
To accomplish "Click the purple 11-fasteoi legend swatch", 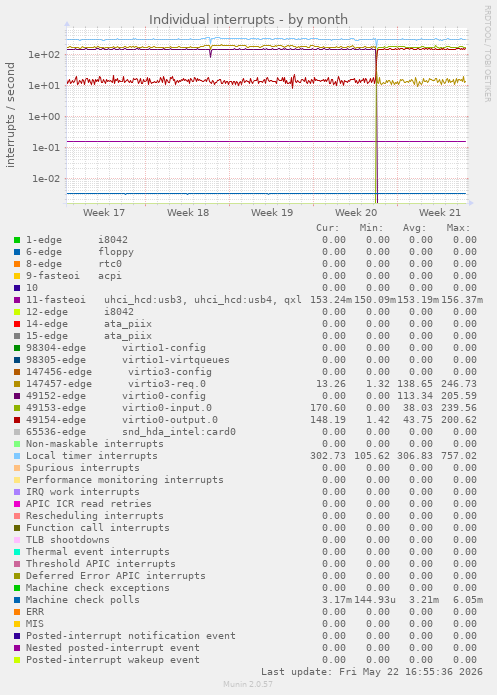I will pyautogui.click(x=17, y=300).
